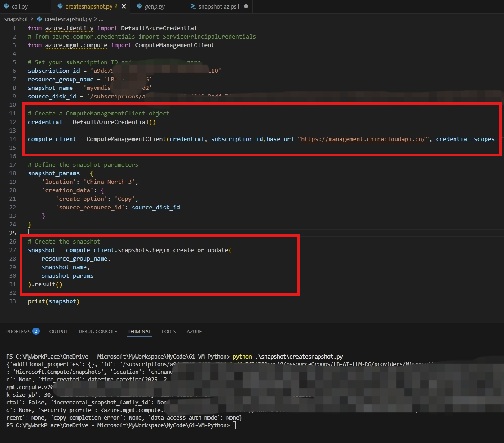Expand the createsnapshot.py breadcrumb item
The image size is (504, 443).
click(x=68, y=19)
